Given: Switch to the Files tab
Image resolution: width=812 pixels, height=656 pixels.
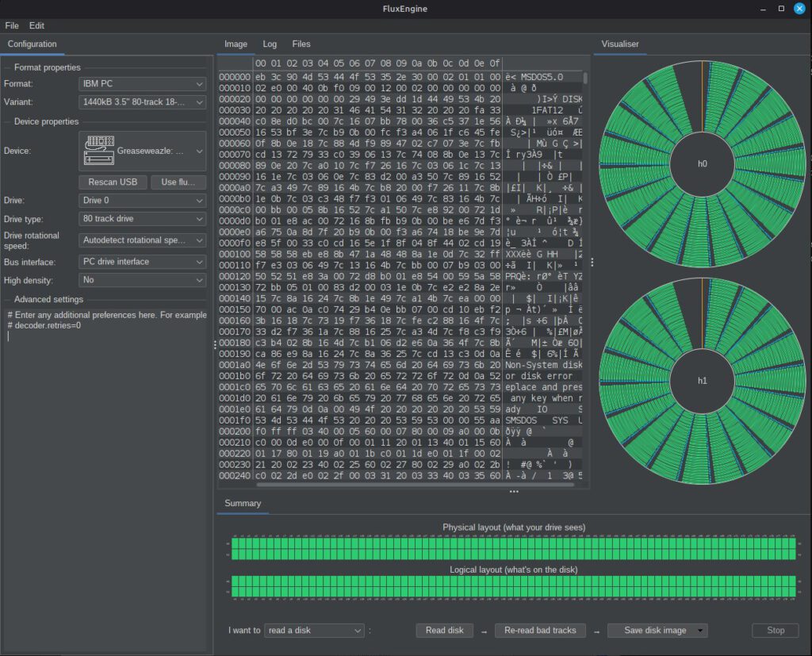Looking at the screenshot, I should tap(301, 44).
